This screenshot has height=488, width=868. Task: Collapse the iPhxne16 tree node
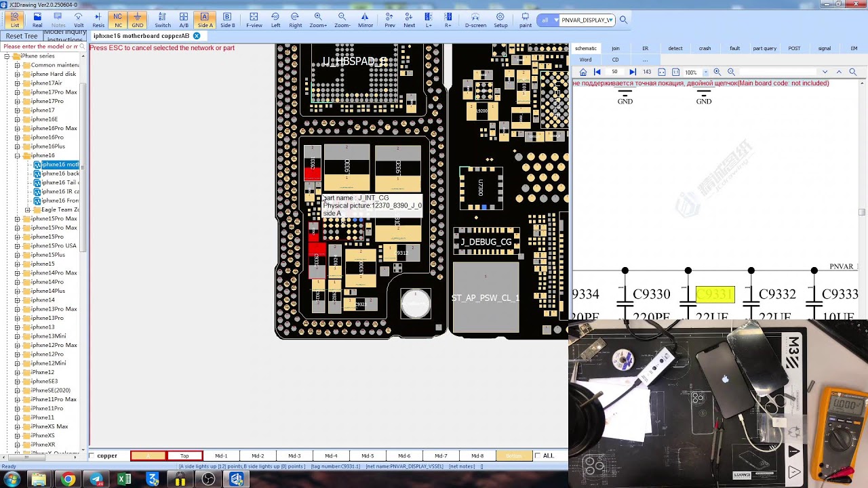17,155
